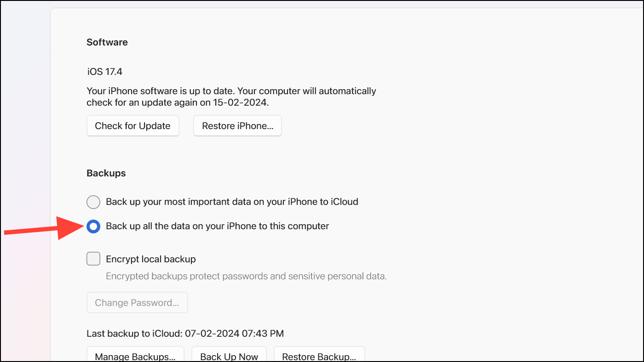Click the Software section heading
This screenshot has width=644, height=362.
point(107,42)
